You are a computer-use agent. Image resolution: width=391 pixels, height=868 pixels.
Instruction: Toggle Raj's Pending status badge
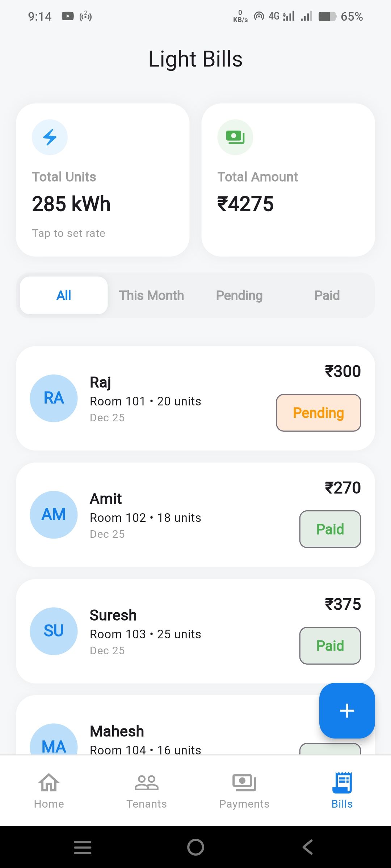click(x=319, y=413)
